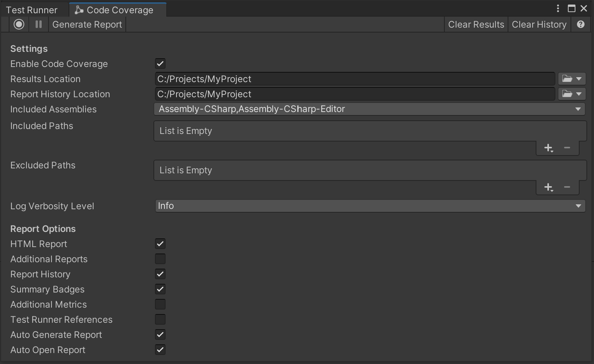Add an entry to Included Paths

click(x=548, y=148)
